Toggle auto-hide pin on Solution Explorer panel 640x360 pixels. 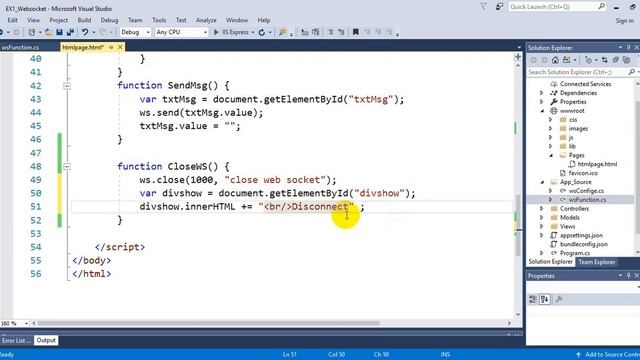pyautogui.click(x=629, y=48)
